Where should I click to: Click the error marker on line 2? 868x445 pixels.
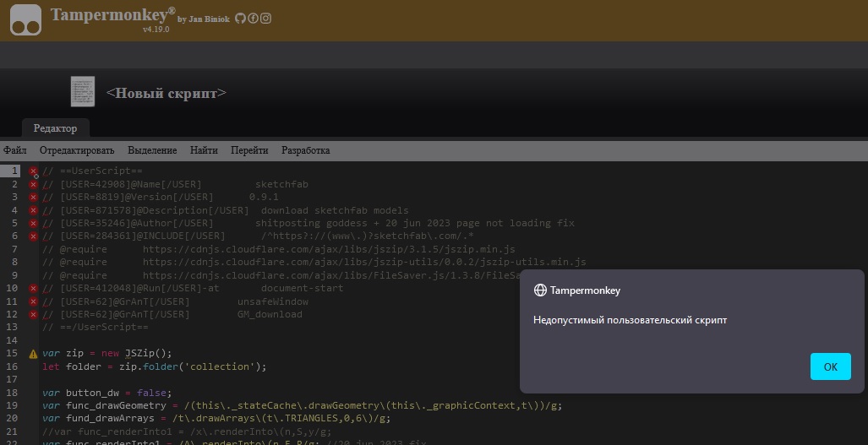33,185
